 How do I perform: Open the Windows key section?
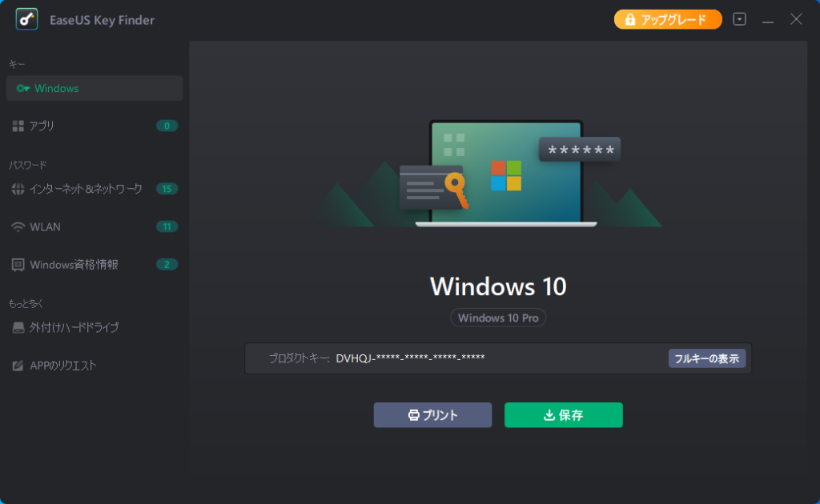point(94,88)
